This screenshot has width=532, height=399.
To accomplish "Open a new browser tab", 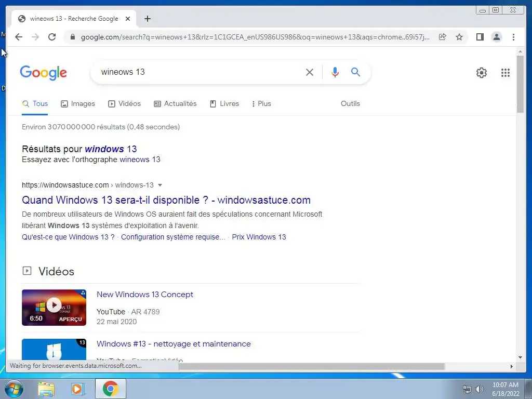I will [x=147, y=19].
